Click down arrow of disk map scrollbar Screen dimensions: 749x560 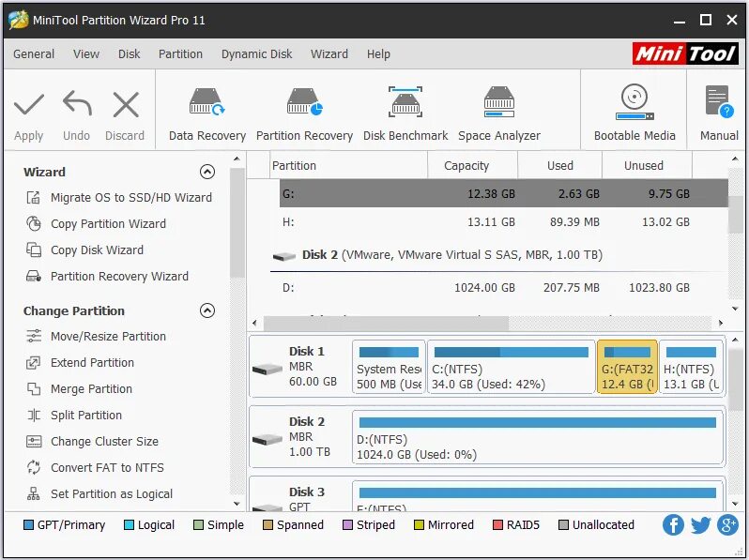point(735,503)
